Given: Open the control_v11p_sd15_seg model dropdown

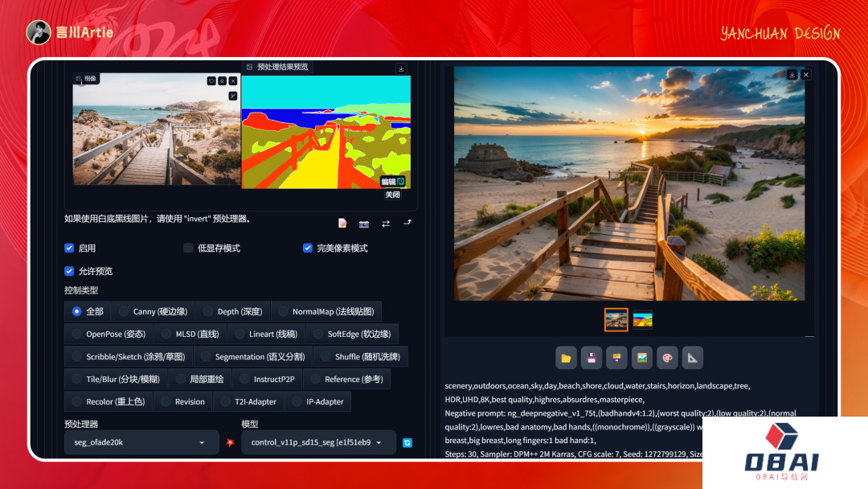Looking at the screenshot, I should [319, 442].
